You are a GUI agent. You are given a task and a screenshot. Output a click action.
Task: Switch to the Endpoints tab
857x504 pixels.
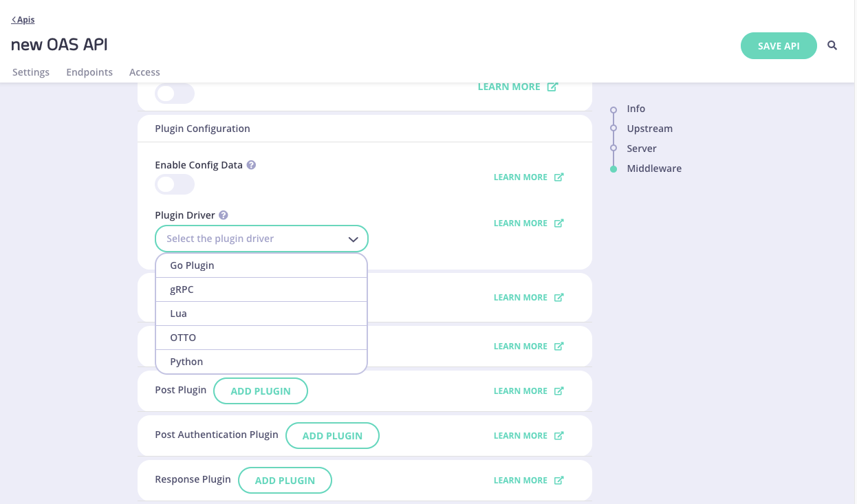tap(89, 72)
